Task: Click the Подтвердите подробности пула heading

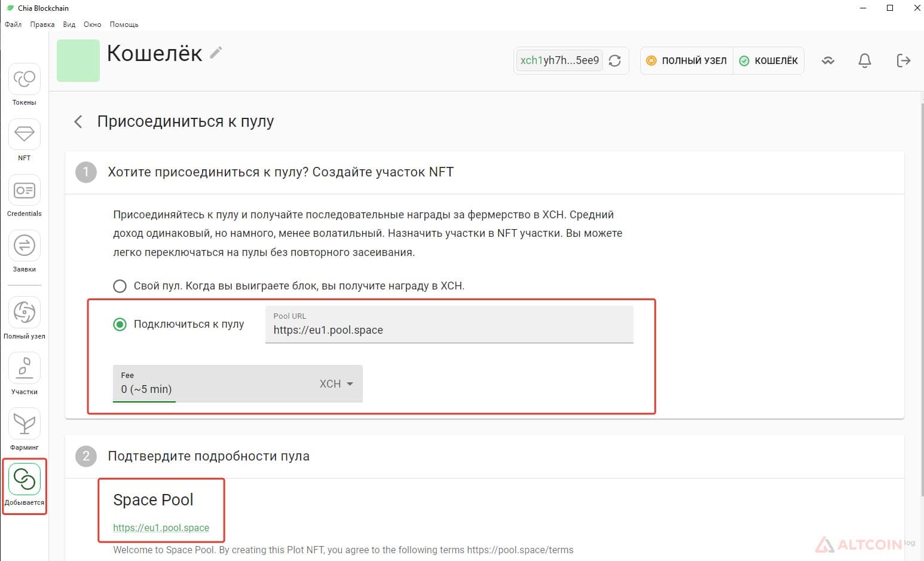Action: (209, 456)
